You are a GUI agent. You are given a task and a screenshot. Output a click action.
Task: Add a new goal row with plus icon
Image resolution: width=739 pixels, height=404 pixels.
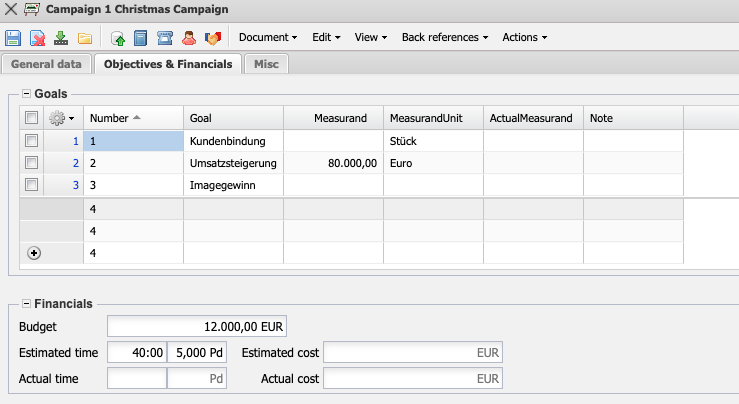point(34,254)
